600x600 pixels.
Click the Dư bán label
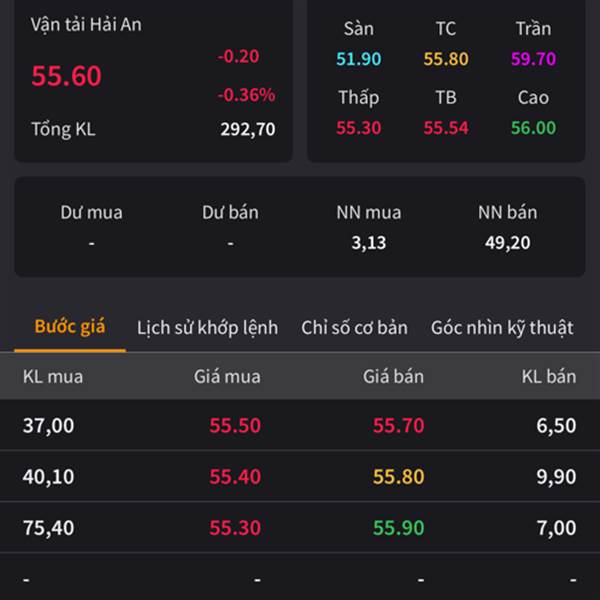[x=230, y=212]
